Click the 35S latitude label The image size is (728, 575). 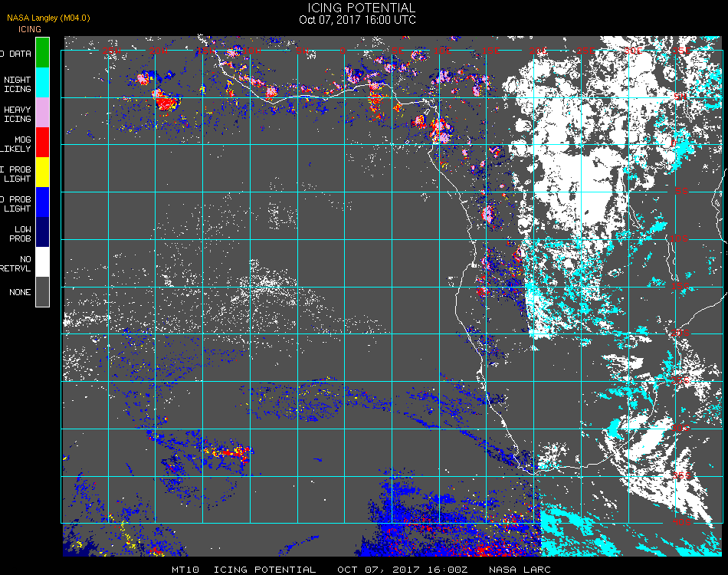pos(681,475)
